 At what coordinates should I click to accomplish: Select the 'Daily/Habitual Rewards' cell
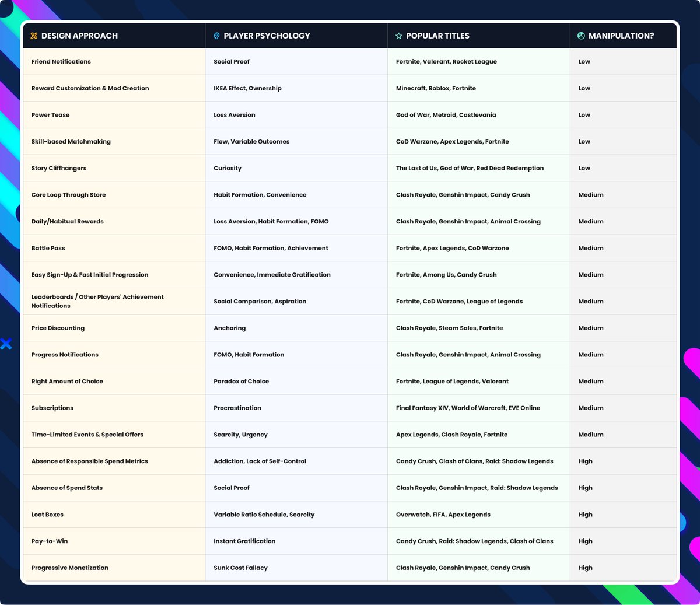point(114,221)
